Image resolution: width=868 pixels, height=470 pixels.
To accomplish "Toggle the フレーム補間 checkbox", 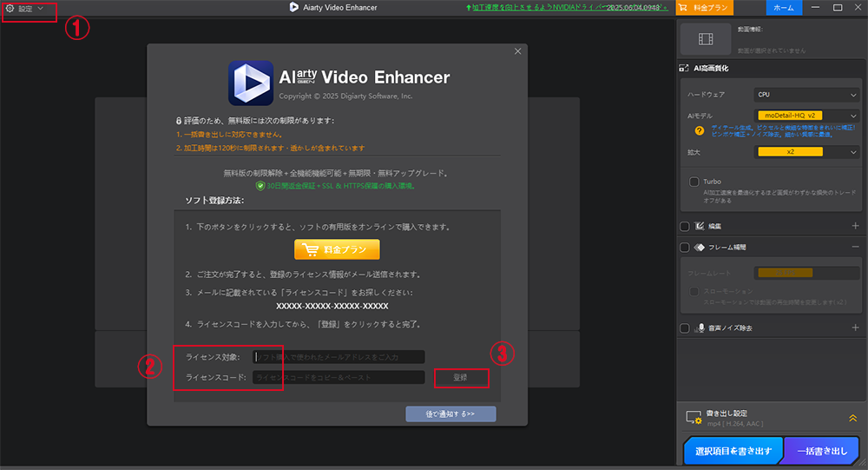I will [x=685, y=248].
